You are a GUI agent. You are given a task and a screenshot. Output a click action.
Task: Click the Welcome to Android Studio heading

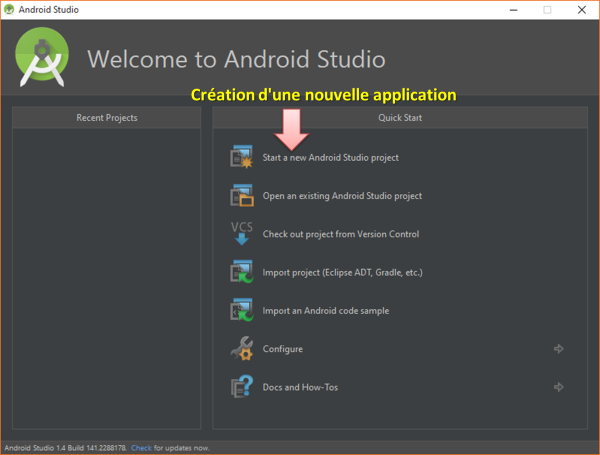(236, 59)
